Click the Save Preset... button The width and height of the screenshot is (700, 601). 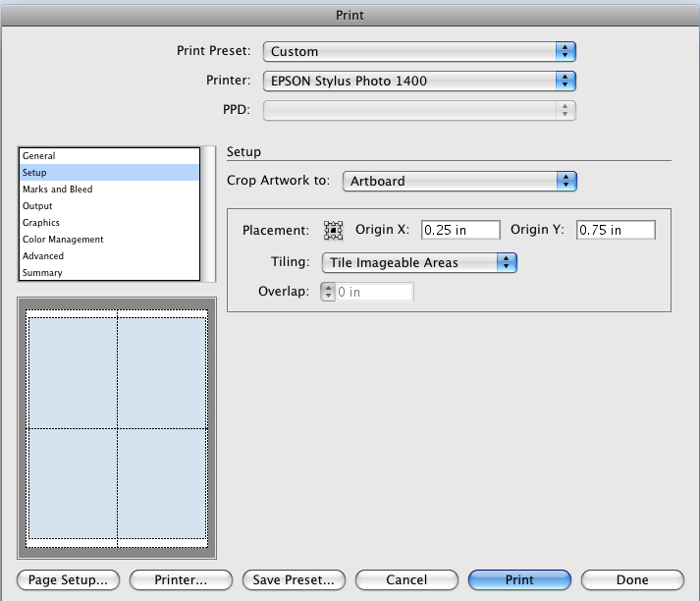[x=294, y=580]
